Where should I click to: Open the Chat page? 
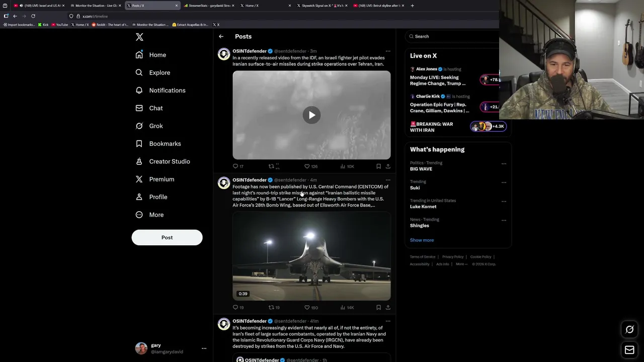pyautogui.click(x=149, y=108)
